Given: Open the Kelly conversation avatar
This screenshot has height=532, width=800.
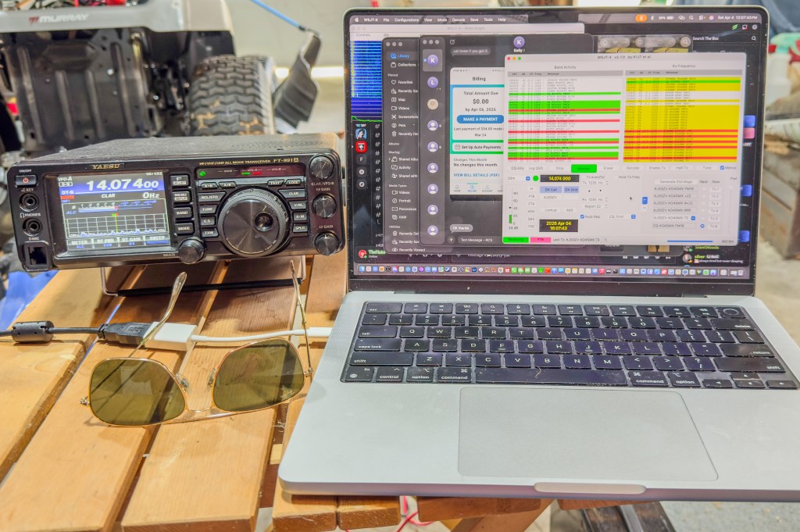Looking at the screenshot, I should click(519, 41).
